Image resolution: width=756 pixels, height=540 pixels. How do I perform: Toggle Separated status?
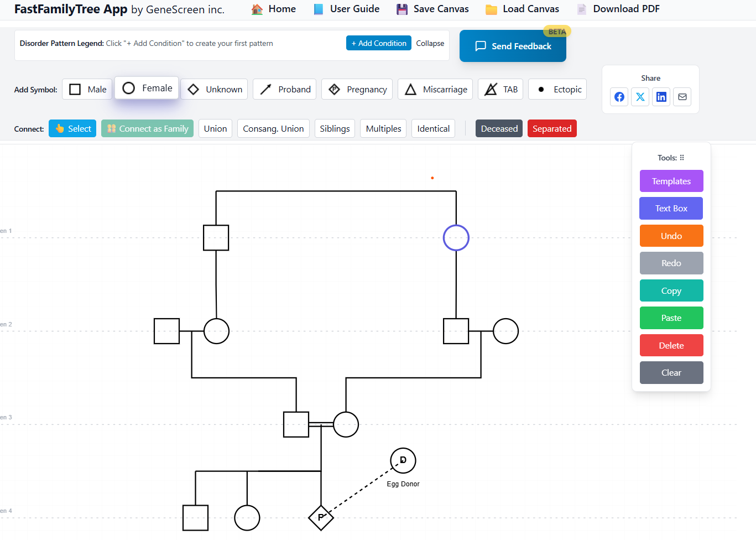tap(551, 128)
